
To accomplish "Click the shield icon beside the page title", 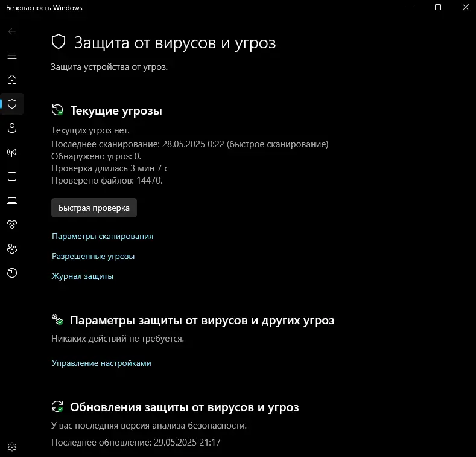I will (59, 42).
